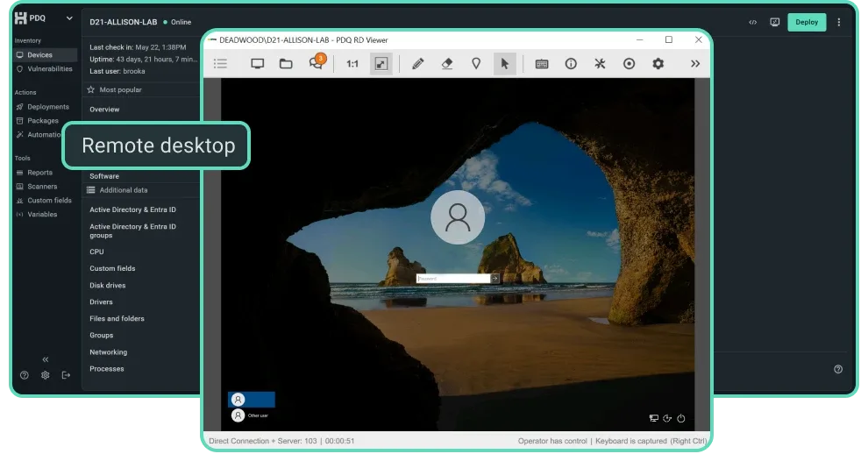
Task: Open remote network icon on login screen
Action: 654,419
